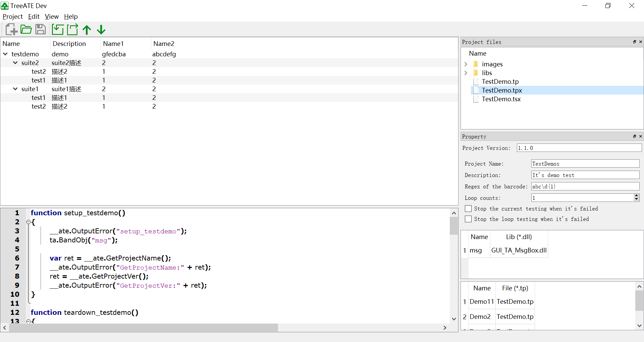Click code editor scroll down arrow
The image size is (644, 342).
[454, 319]
